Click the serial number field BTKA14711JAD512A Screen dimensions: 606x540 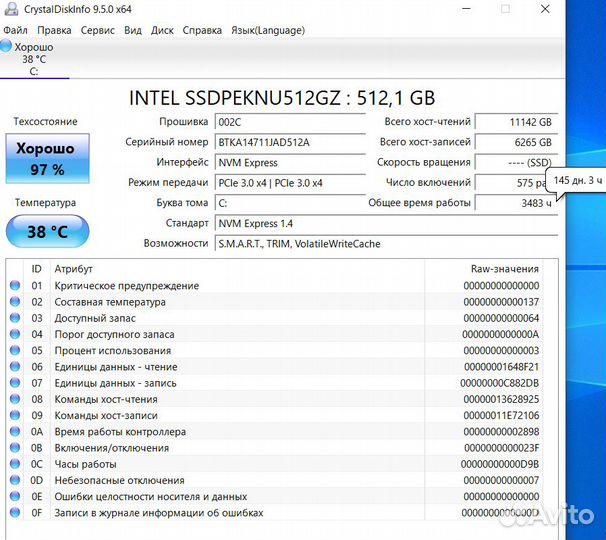point(290,142)
